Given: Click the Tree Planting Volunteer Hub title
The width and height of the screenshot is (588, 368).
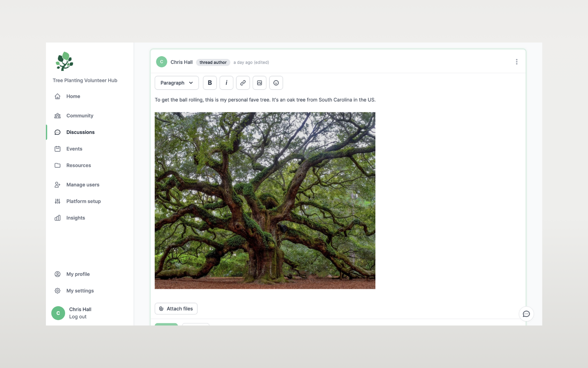Looking at the screenshot, I should click(x=85, y=80).
